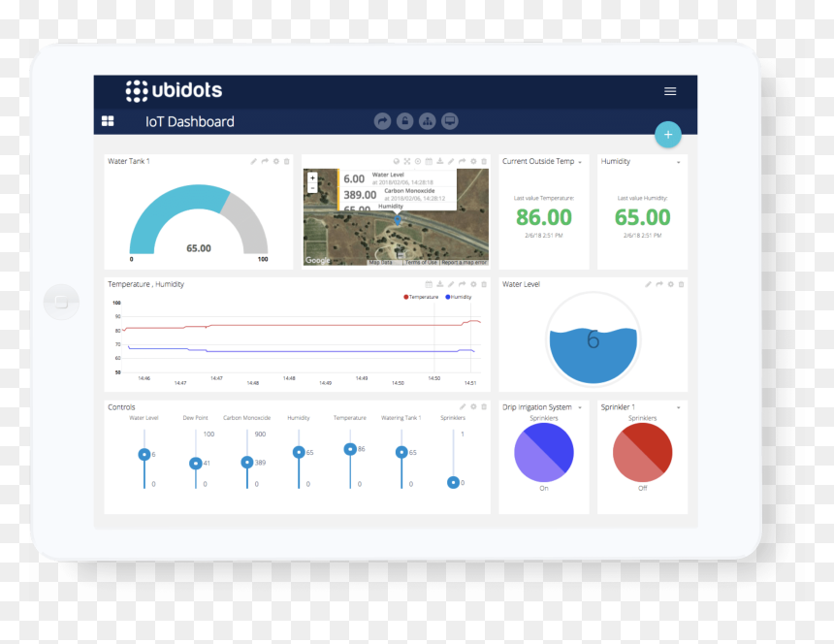The image size is (834, 644).
Task: Click the Ubidots logo in the header
Action: [174, 91]
